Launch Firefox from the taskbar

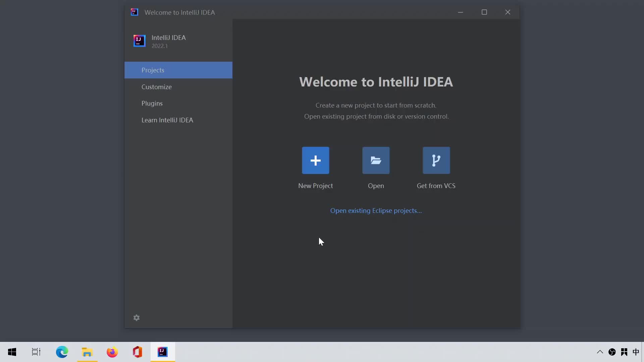[112, 352]
